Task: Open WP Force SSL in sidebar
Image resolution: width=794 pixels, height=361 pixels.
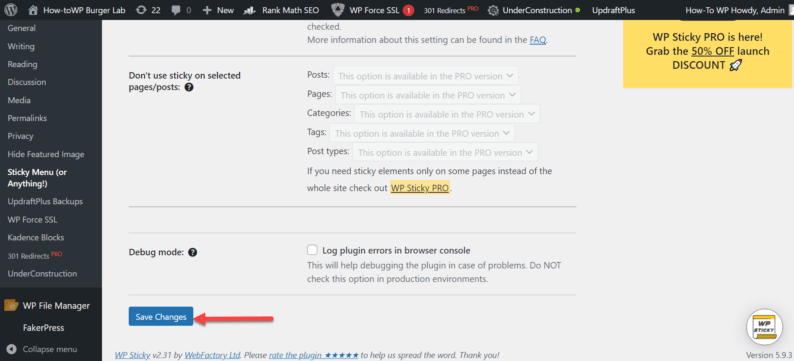Action: tap(32, 220)
